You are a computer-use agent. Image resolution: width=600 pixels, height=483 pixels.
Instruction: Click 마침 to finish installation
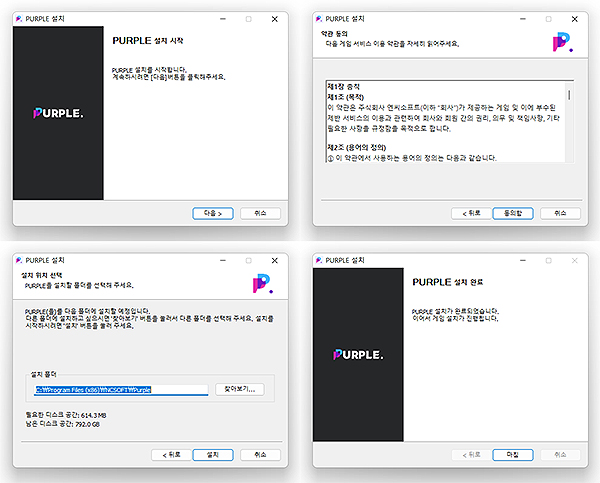pos(513,455)
